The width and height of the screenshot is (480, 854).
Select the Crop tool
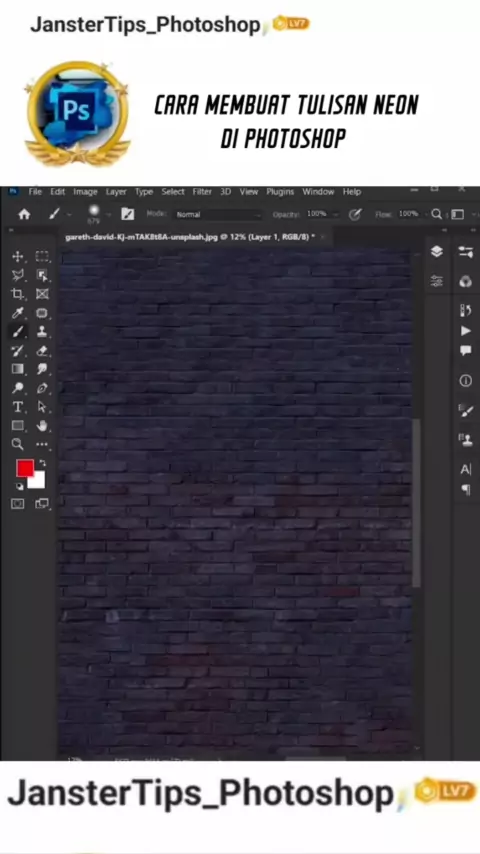coord(17,294)
